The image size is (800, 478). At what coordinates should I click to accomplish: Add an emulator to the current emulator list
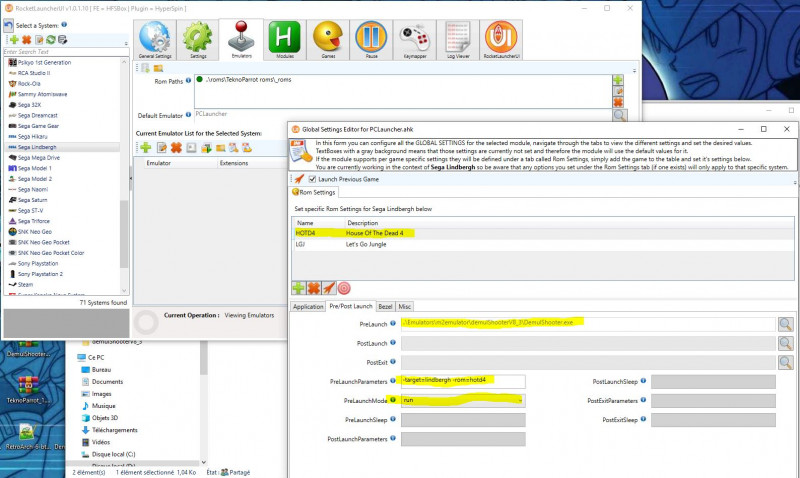pos(146,148)
